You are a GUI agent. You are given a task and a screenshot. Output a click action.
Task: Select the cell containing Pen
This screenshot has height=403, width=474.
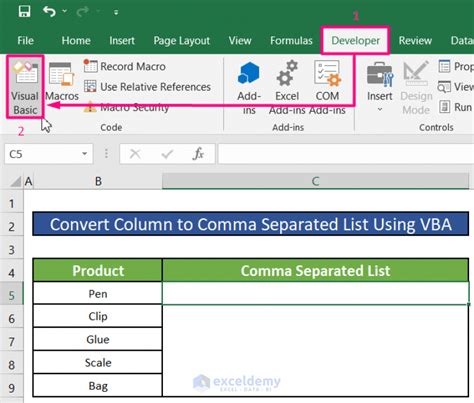click(98, 294)
